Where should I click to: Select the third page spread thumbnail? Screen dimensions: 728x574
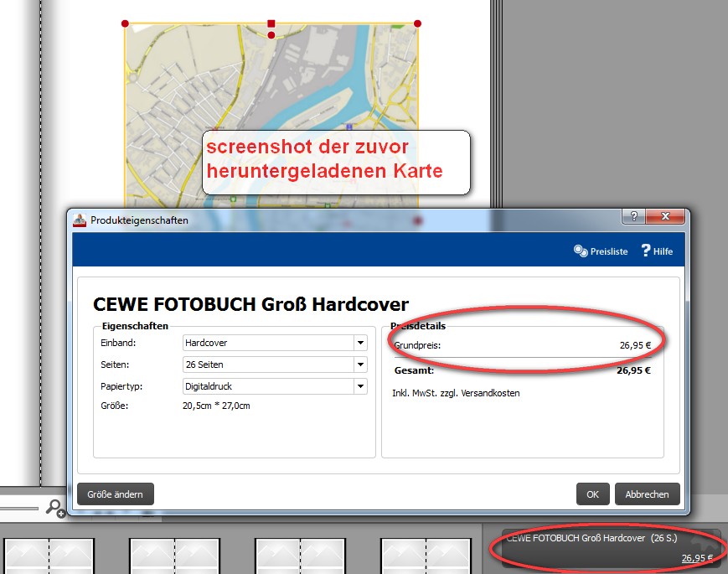click(x=300, y=556)
